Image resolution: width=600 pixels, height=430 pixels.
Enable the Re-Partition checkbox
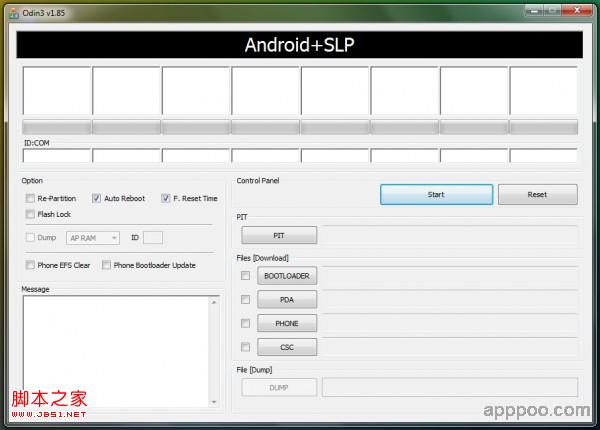pyautogui.click(x=30, y=198)
